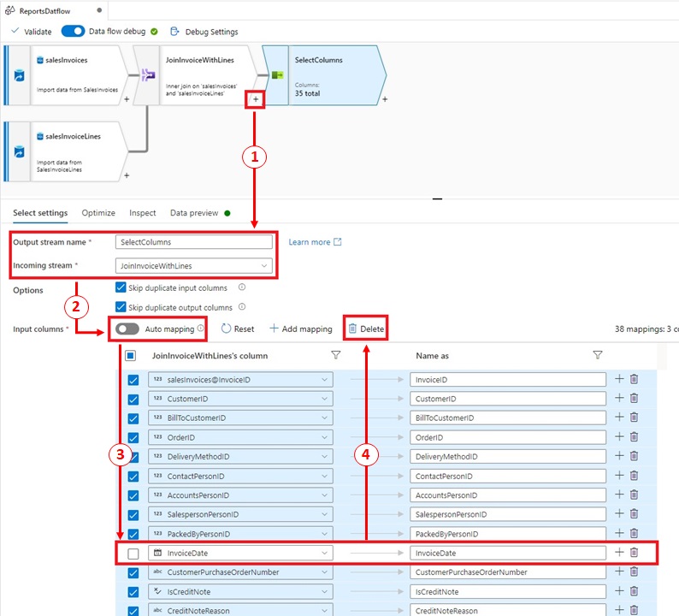Switch to Data preview tab
The width and height of the screenshot is (679, 616).
(194, 213)
